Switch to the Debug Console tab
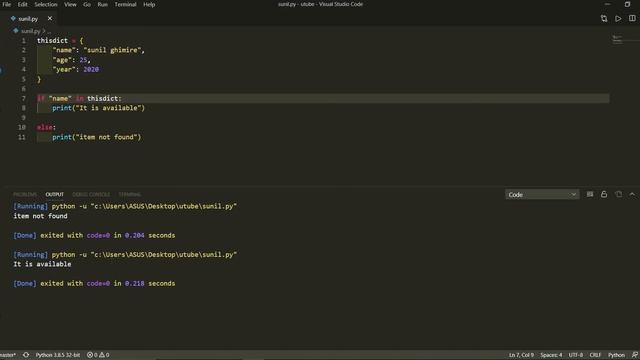Viewport: 640px width, 360px height. (91, 195)
